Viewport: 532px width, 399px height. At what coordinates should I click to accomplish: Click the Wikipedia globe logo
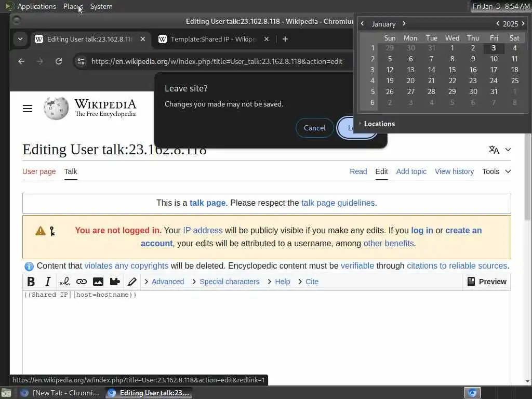(56, 108)
